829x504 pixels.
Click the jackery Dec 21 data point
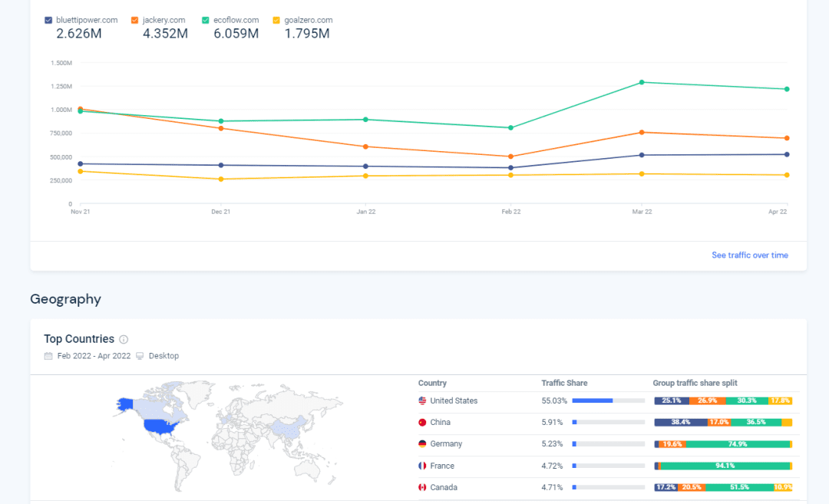(x=221, y=128)
